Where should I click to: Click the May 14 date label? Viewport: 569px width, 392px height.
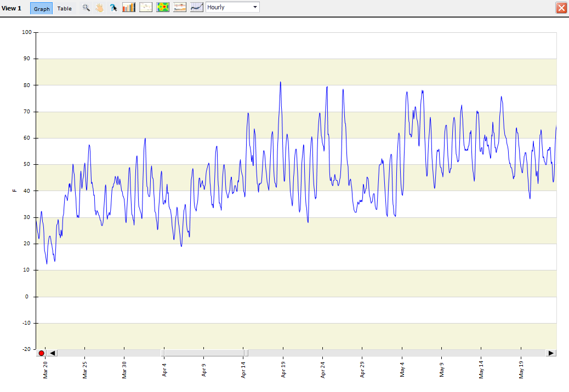481,370
